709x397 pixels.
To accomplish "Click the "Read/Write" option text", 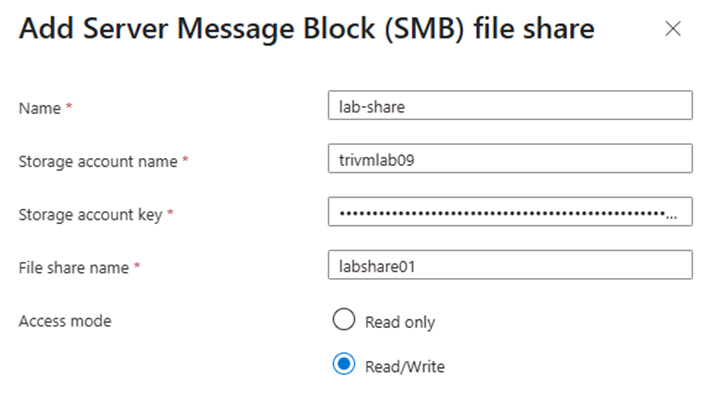I will [405, 366].
